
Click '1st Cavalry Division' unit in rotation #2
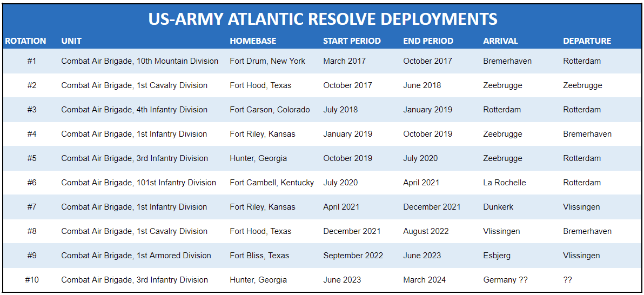coord(135,85)
